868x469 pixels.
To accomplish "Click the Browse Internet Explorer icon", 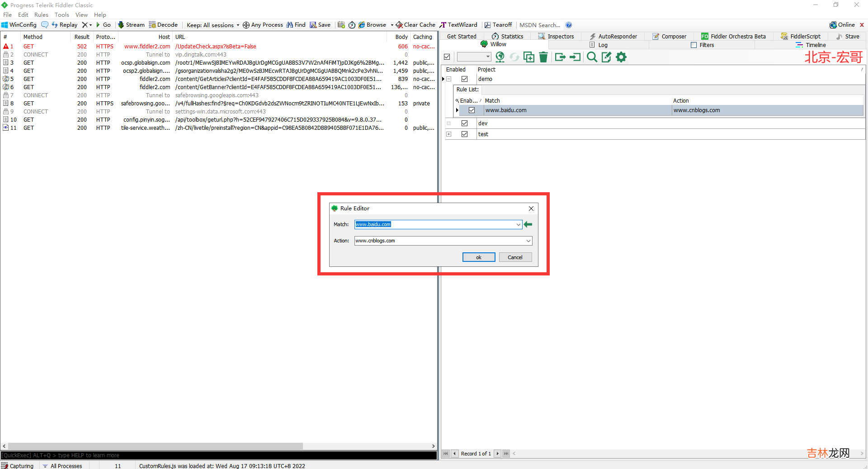I will [362, 25].
